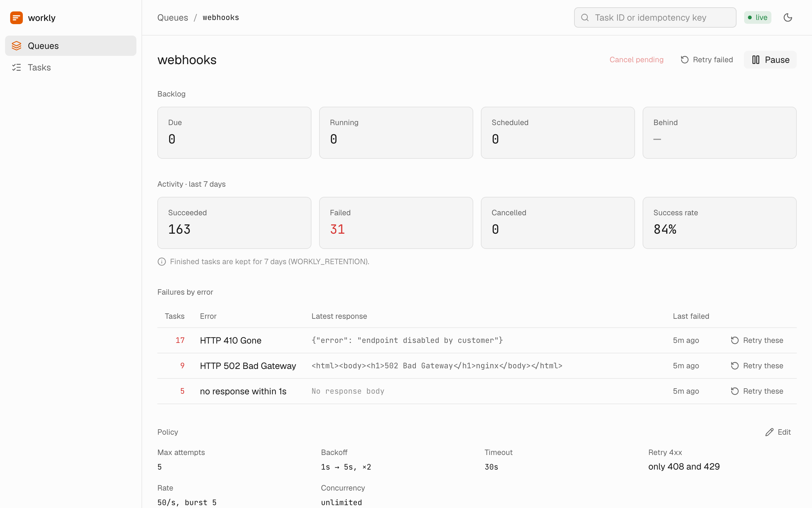This screenshot has width=812, height=508.
Task: Focus the Task ID or idempotency key search field
Action: (x=655, y=17)
